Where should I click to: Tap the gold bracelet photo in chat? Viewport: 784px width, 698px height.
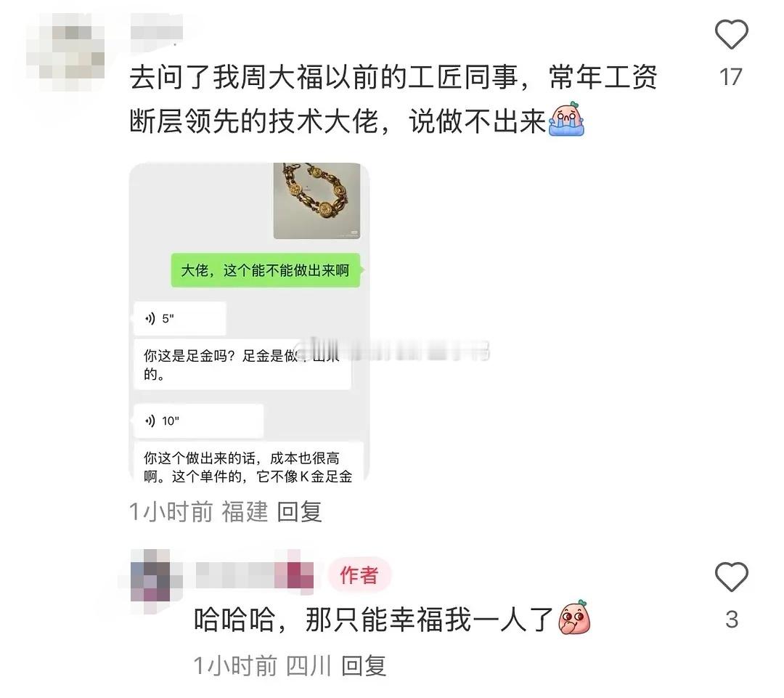317,200
